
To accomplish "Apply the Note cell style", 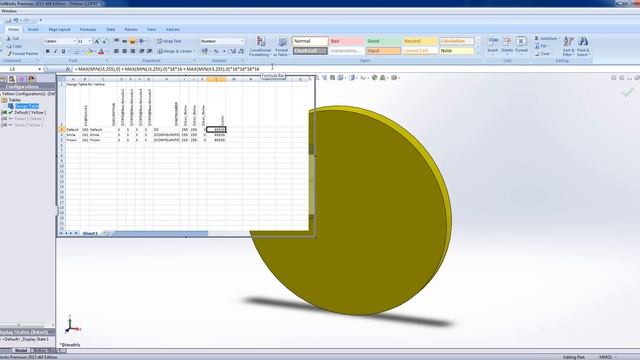I will click(x=456, y=51).
